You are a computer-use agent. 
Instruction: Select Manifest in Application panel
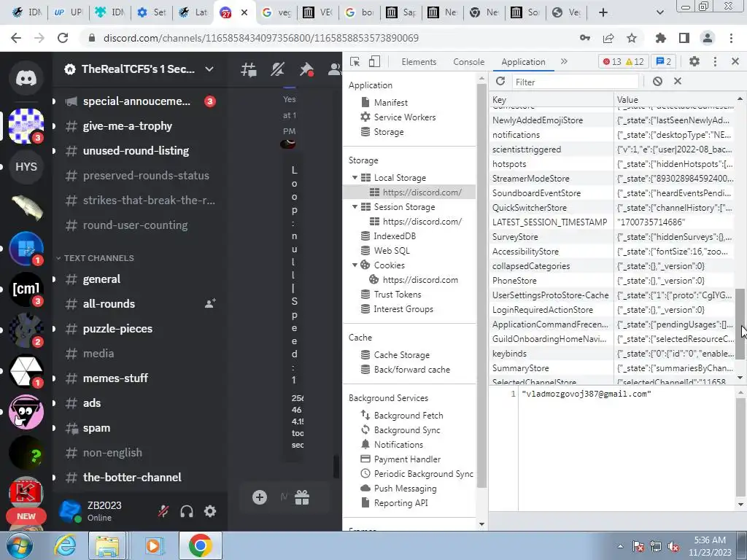click(x=391, y=102)
